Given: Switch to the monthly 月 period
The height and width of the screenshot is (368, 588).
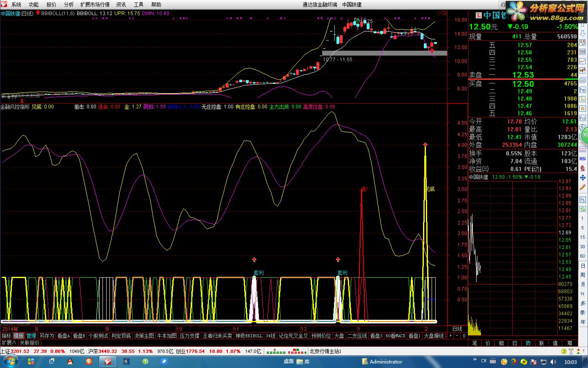Looking at the screenshot, I should point(583,284).
